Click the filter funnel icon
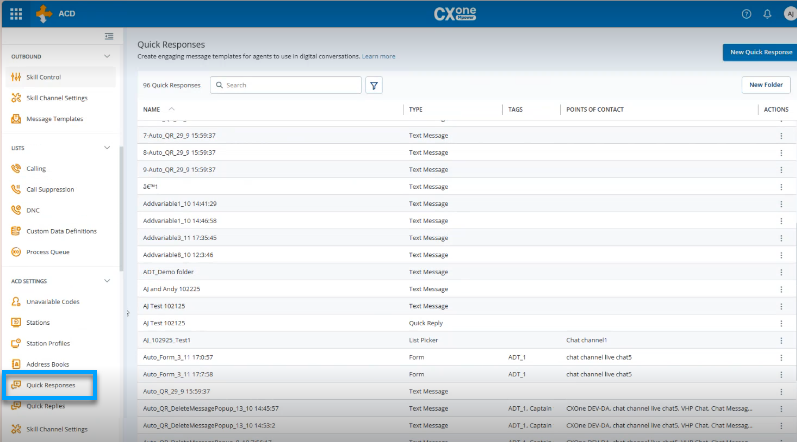The image size is (797, 442). pos(374,85)
